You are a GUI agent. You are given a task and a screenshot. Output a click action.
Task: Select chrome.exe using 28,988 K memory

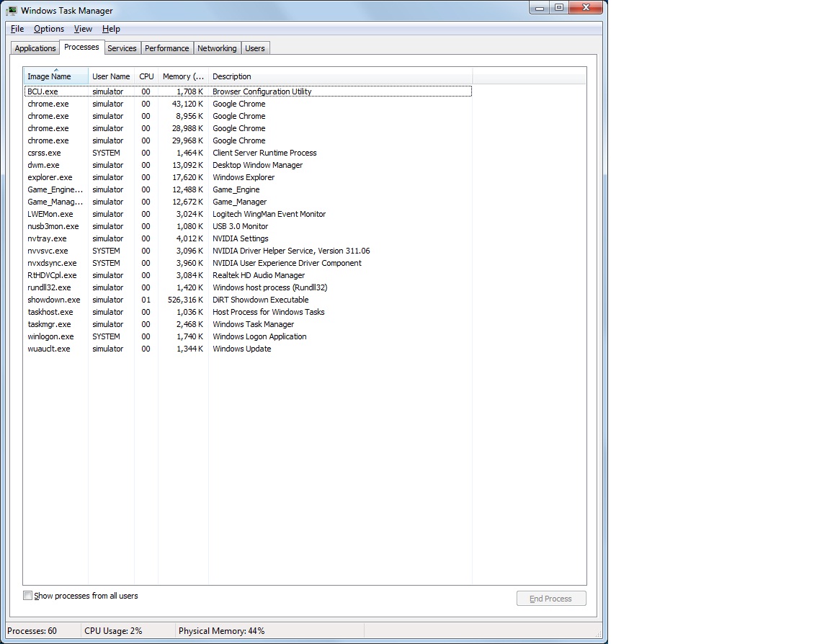pyautogui.click(x=248, y=128)
